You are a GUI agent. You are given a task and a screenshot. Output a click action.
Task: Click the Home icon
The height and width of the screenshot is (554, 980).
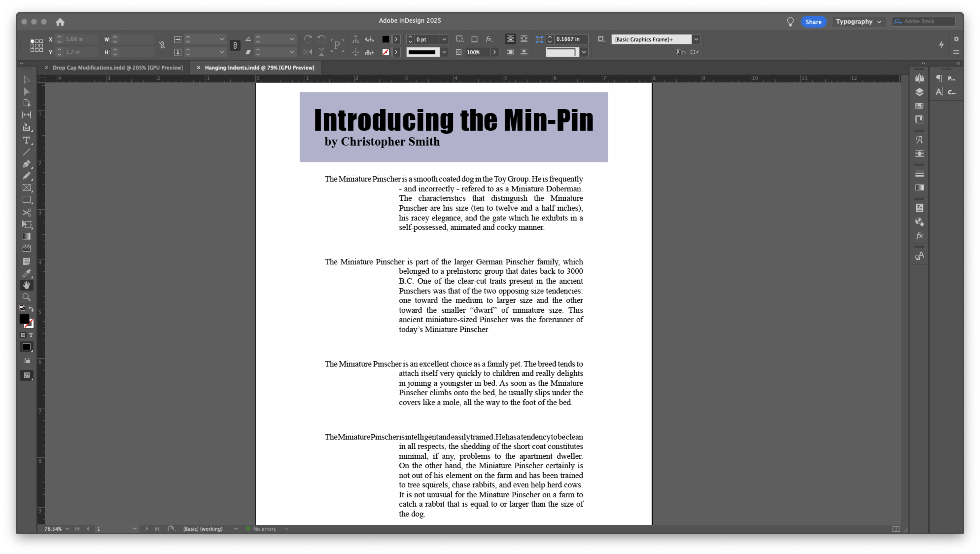pyautogui.click(x=60, y=22)
